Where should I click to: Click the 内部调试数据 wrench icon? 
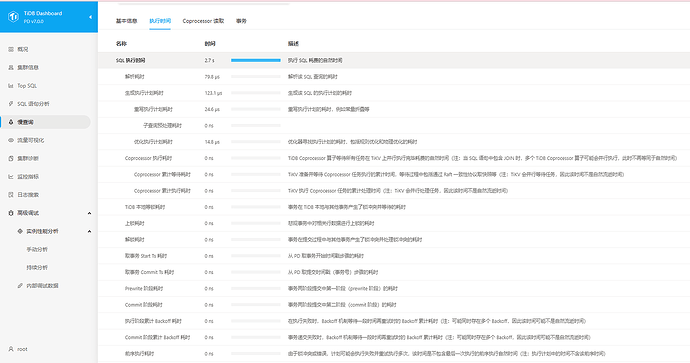click(20, 286)
